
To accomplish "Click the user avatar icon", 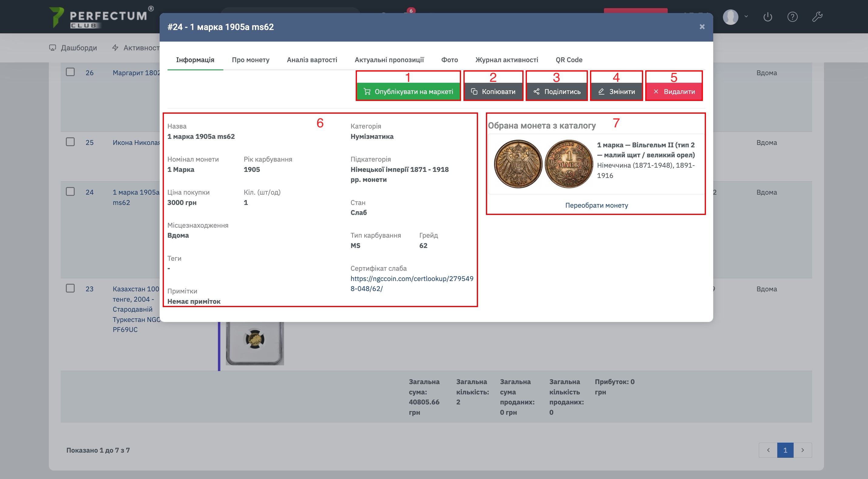I will click(731, 16).
